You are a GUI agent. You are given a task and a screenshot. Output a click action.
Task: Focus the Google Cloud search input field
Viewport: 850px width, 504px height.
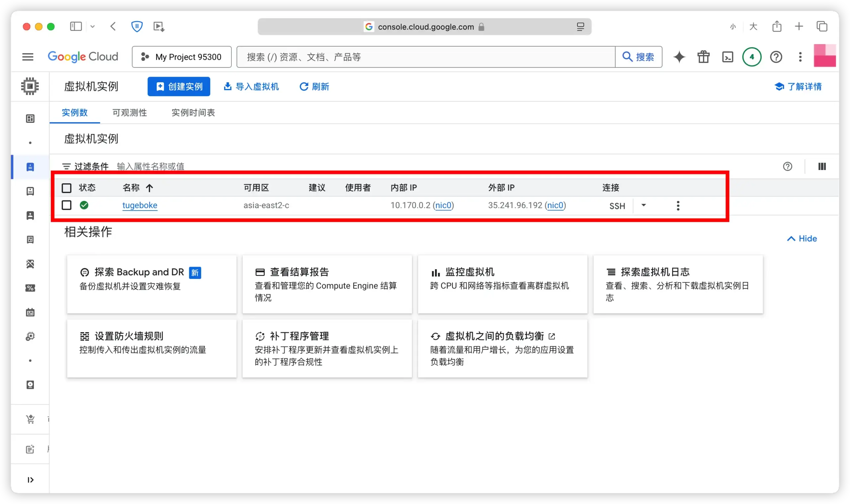click(426, 57)
